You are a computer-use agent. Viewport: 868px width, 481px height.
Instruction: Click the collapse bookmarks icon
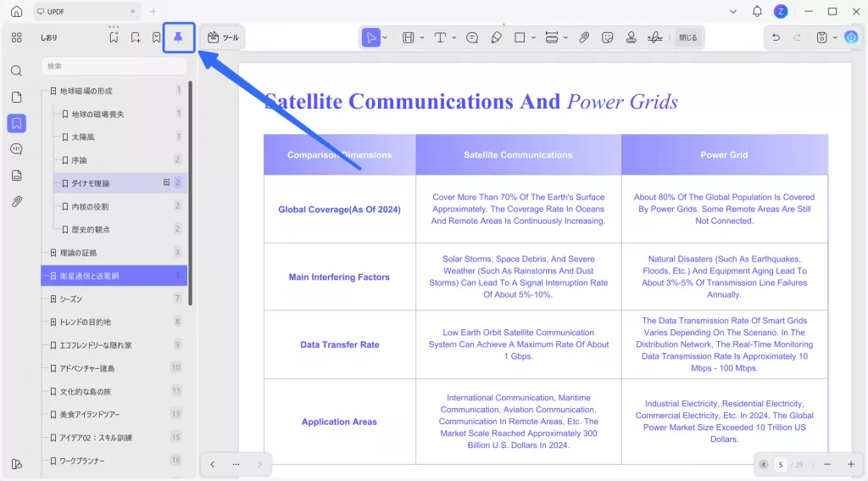157,37
